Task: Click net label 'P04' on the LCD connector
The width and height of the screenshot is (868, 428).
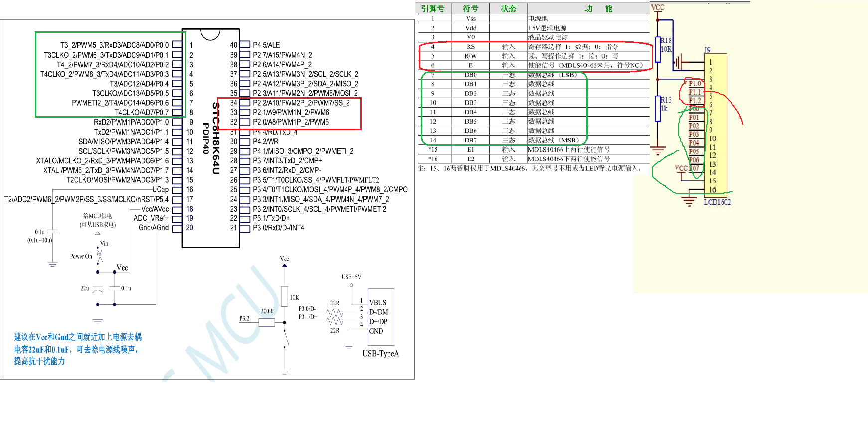Action: (694, 143)
